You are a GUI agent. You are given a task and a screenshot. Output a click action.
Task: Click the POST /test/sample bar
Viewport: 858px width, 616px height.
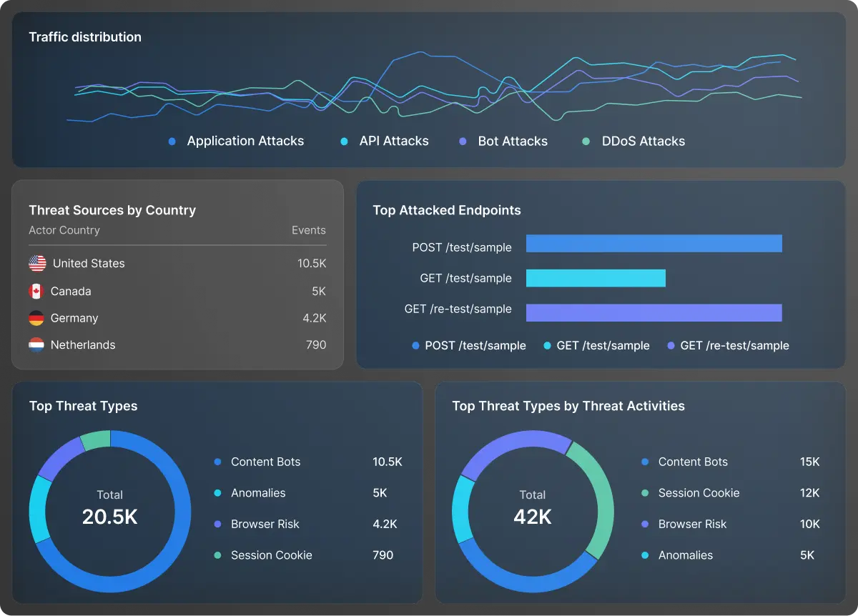[x=654, y=243]
